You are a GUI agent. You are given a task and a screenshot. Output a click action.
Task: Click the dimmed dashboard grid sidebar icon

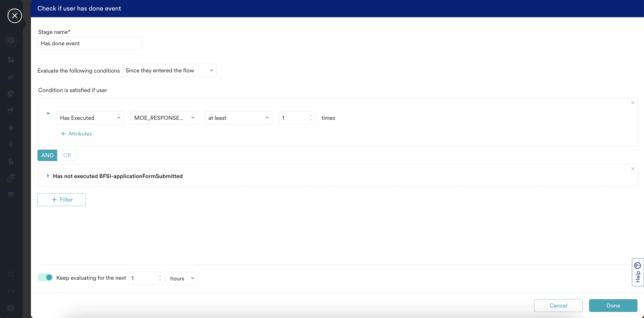coord(11,60)
